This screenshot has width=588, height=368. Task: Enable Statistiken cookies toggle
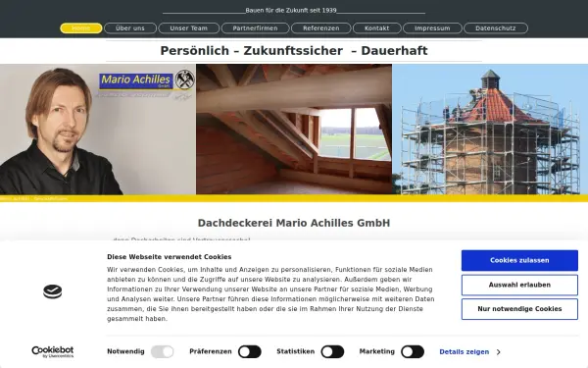click(x=332, y=352)
